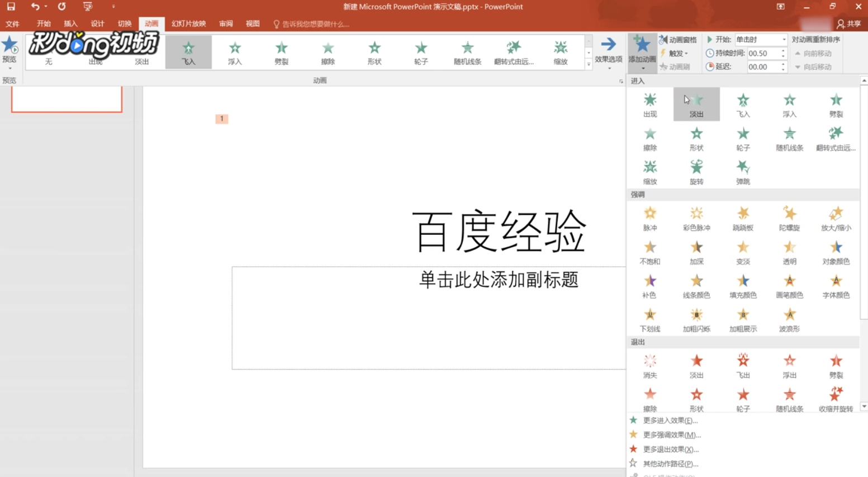
Task: Expand the animation gallery more arrow
Action: coord(589,64)
